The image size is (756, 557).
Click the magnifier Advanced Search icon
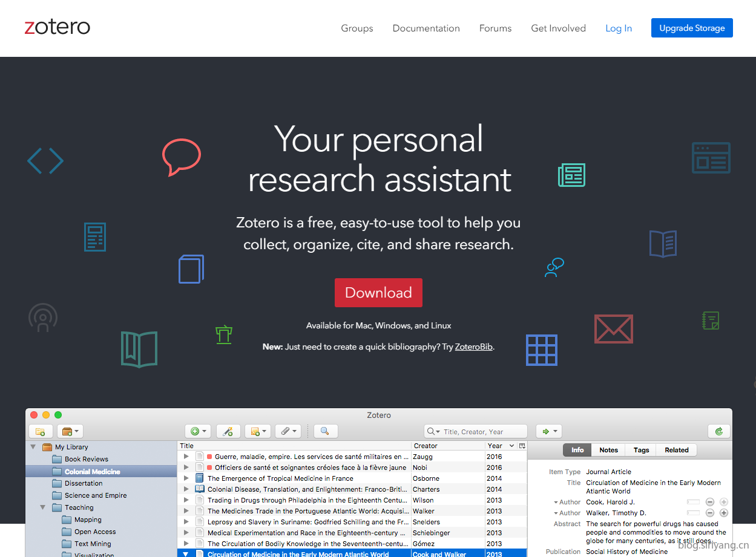pos(326,431)
